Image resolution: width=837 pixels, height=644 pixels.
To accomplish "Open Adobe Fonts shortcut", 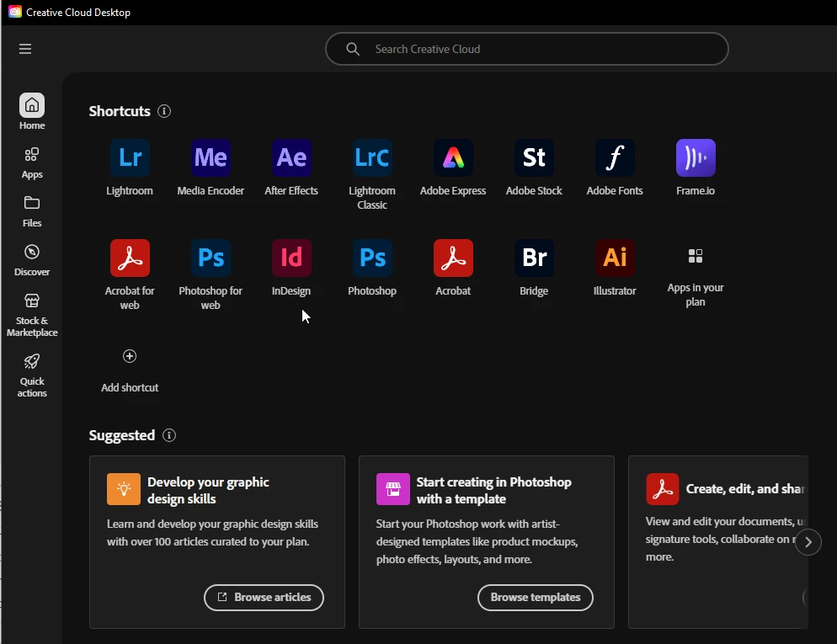I will click(615, 158).
